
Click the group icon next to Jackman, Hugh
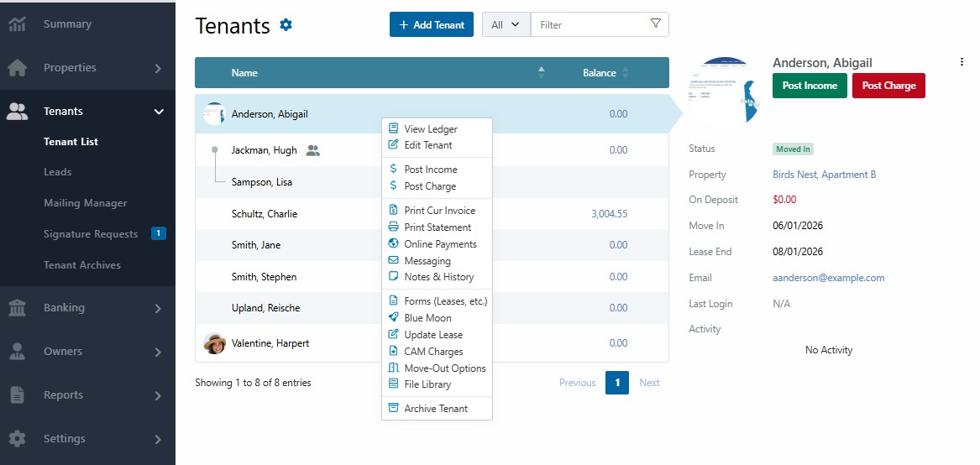(313, 150)
